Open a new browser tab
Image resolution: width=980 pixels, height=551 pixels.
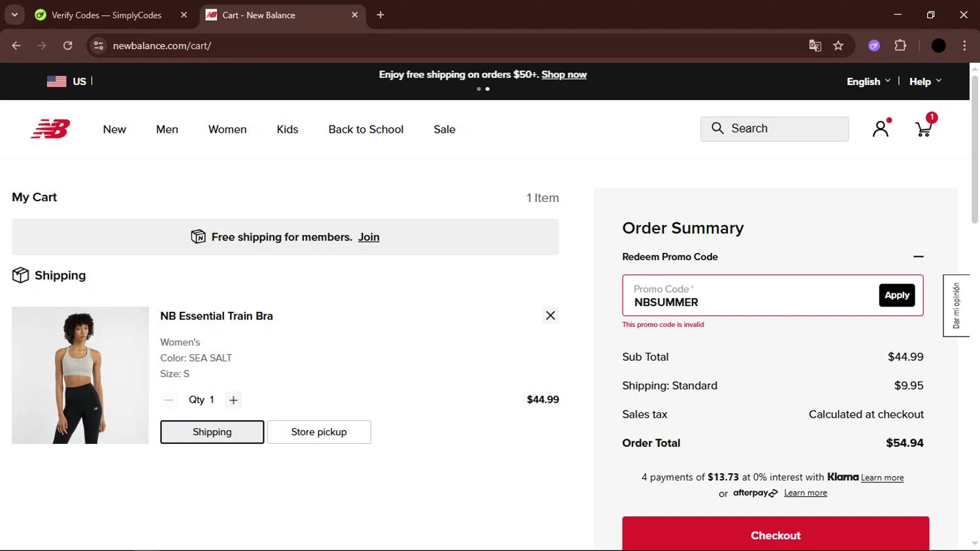click(380, 15)
